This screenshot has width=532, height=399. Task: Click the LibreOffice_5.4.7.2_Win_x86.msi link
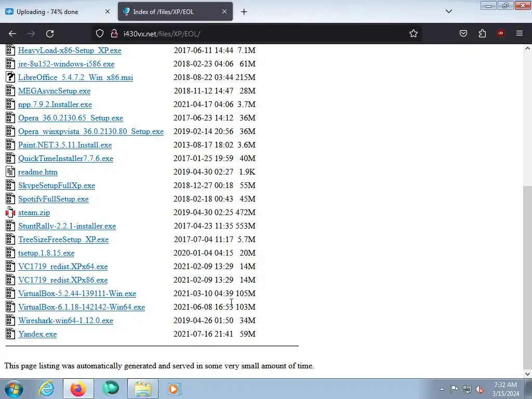click(75, 77)
